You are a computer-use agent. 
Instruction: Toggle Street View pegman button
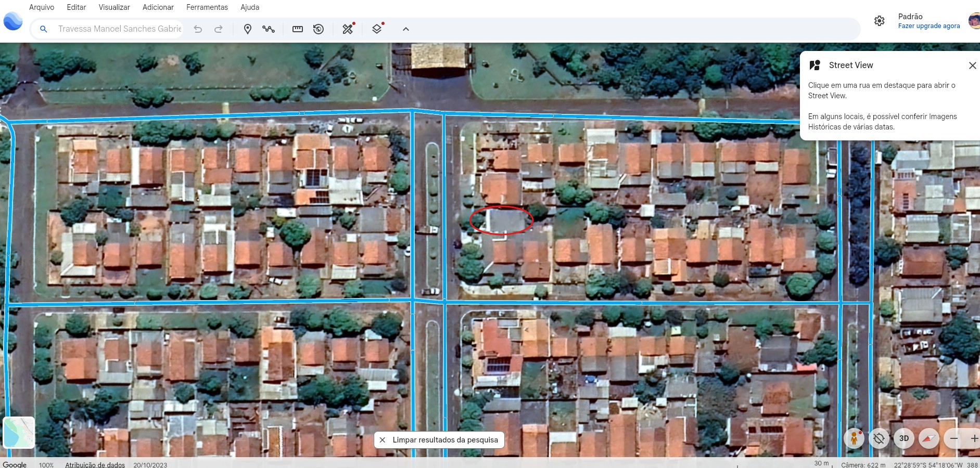click(854, 438)
